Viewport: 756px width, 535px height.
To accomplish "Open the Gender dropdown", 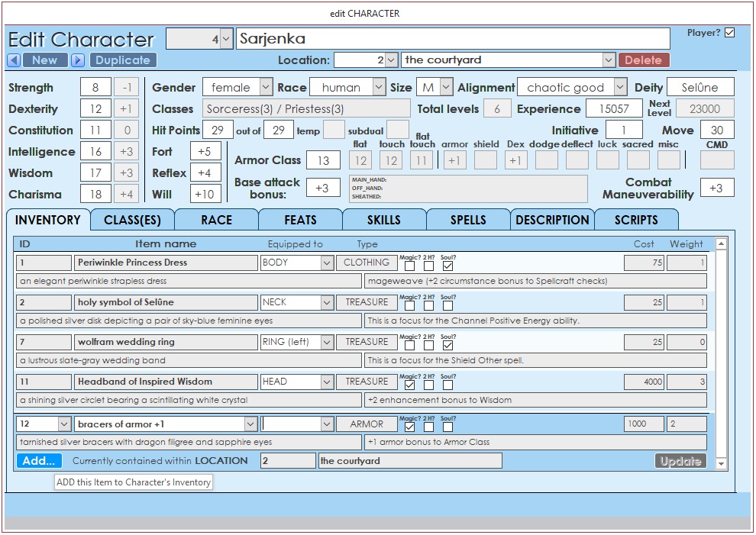I will point(265,88).
